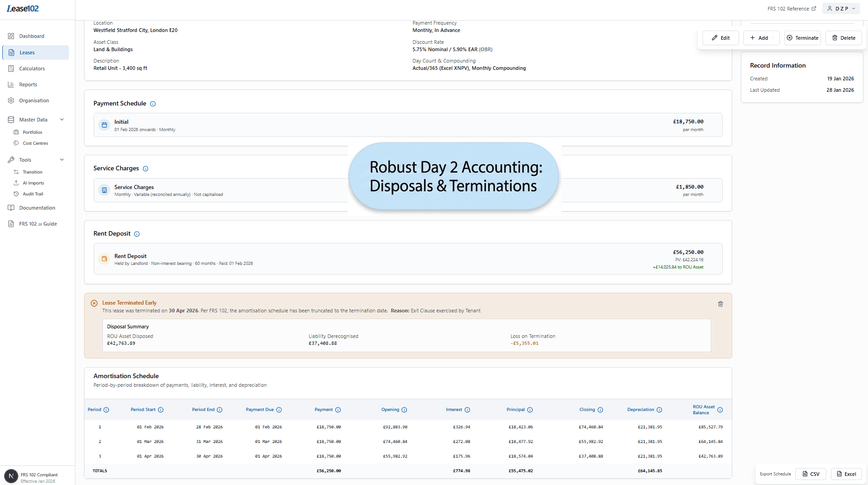Open the Calculators section icon
The height and width of the screenshot is (485, 868).
(x=11, y=68)
